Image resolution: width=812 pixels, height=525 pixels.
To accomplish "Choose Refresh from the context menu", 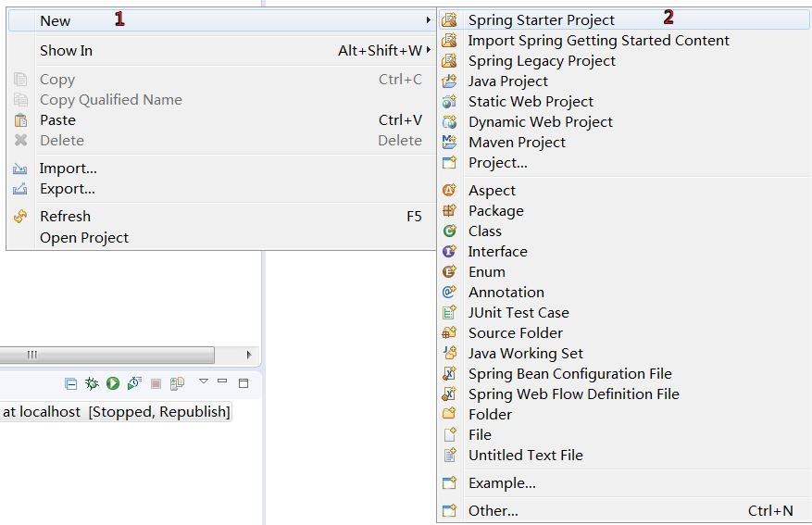I will pyautogui.click(x=222, y=216).
